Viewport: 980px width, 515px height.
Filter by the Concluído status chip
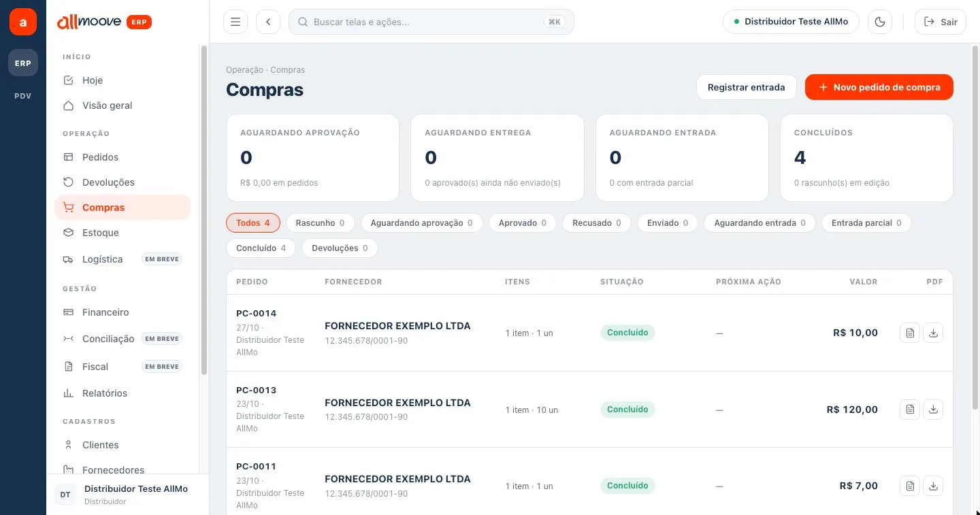tap(261, 248)
